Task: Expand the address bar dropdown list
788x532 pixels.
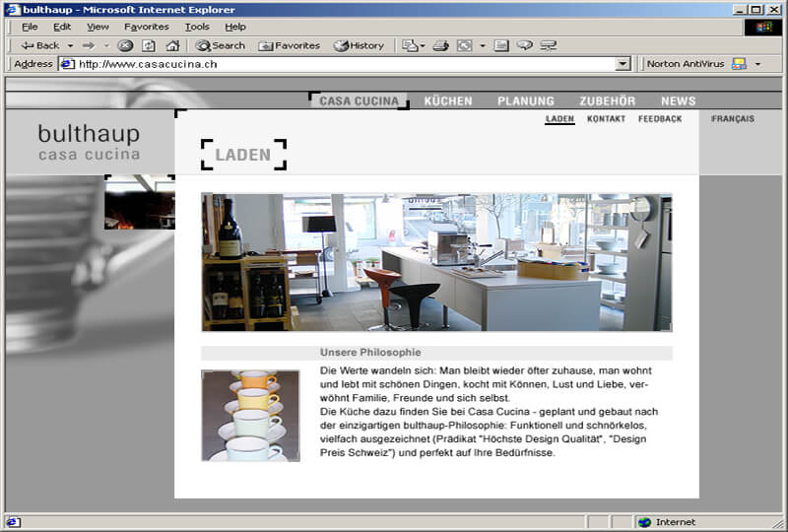Action: coord(623,64)
